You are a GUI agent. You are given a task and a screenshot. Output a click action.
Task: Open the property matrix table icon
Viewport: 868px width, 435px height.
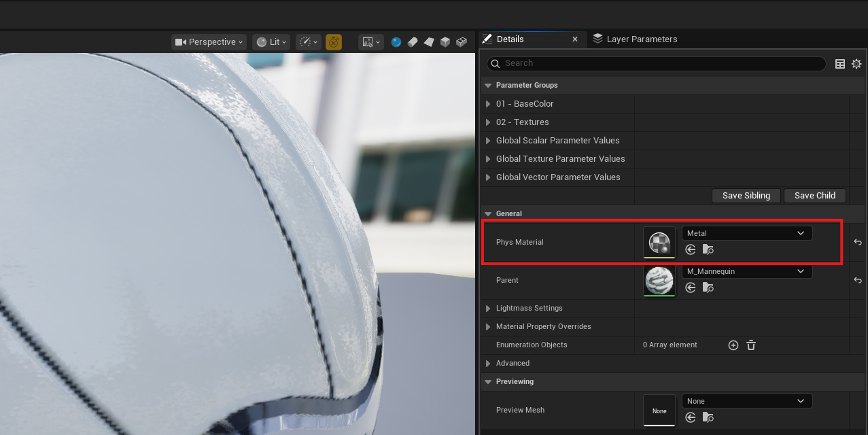pos(840,64)
